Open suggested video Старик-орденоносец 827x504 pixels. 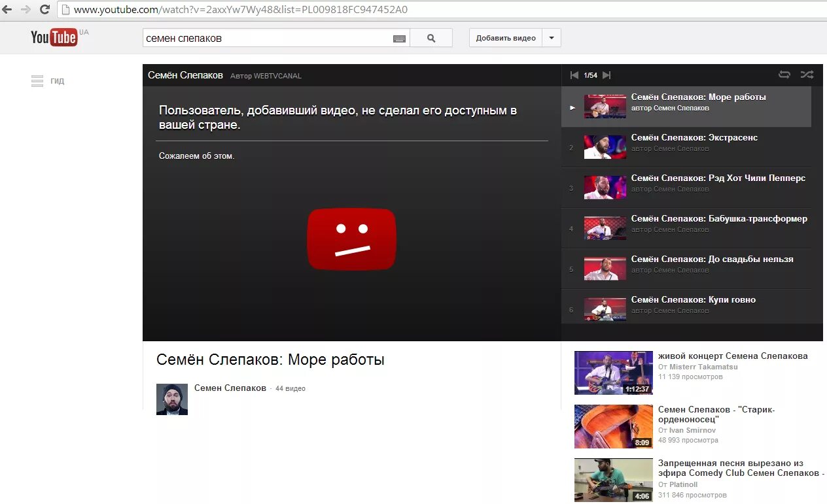point(716,414)
